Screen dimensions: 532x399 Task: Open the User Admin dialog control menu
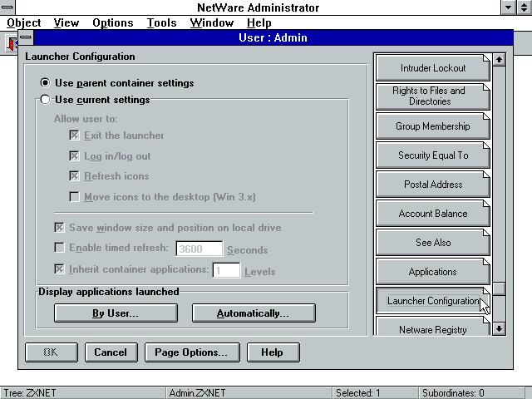pos(26,37)
